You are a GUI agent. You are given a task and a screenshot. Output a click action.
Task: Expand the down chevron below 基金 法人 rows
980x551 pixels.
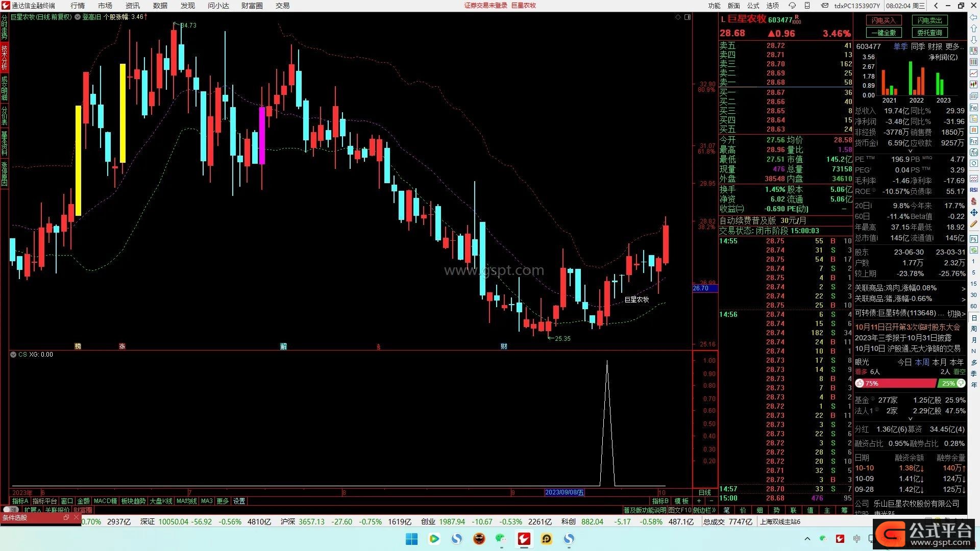click(x=910, y=419)
